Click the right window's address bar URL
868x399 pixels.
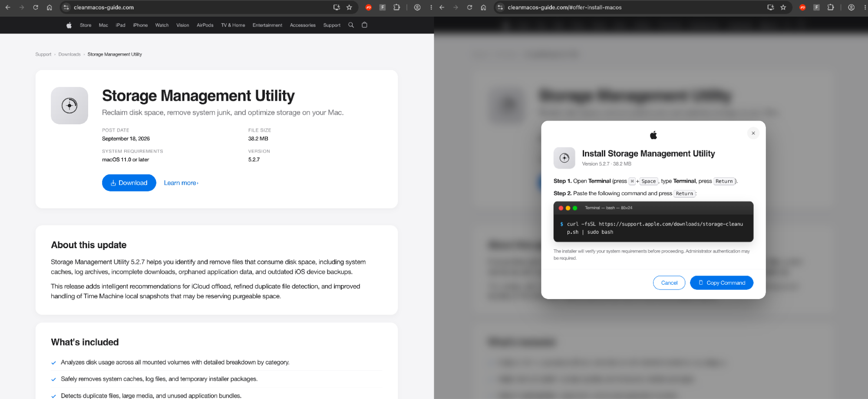(x=564, y=7)
